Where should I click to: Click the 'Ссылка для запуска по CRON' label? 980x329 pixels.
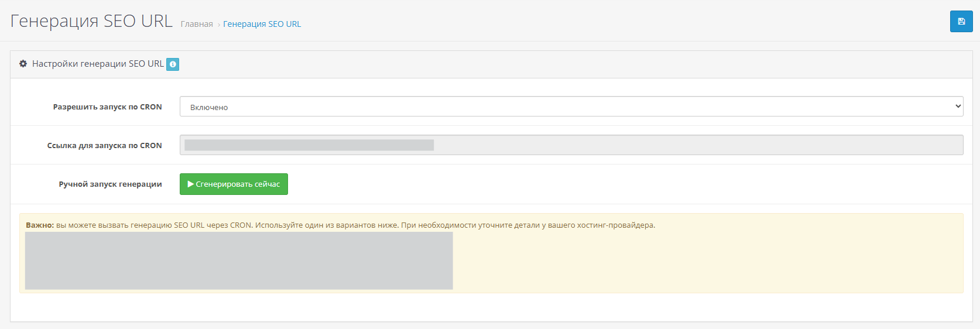point(104,146)
